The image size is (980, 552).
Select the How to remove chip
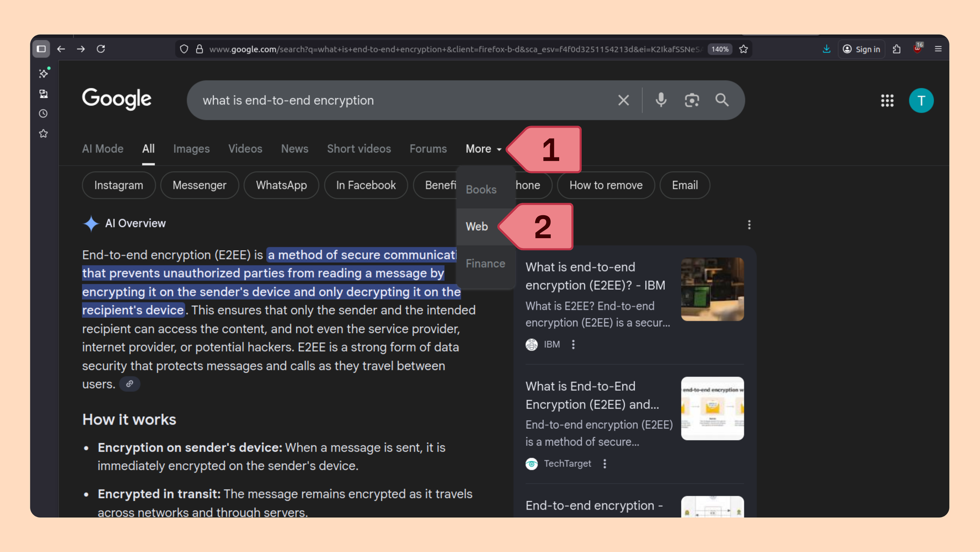point(606,185)
